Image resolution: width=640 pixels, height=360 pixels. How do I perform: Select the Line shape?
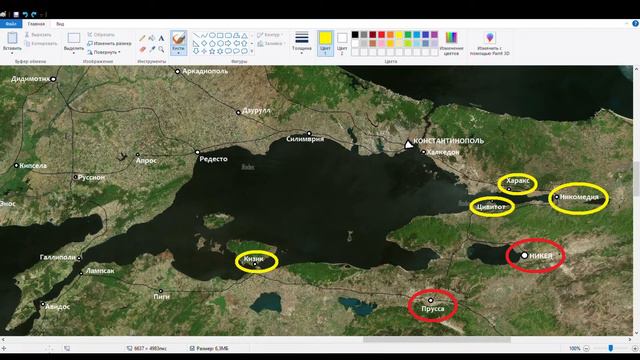(x=196, y=36)
